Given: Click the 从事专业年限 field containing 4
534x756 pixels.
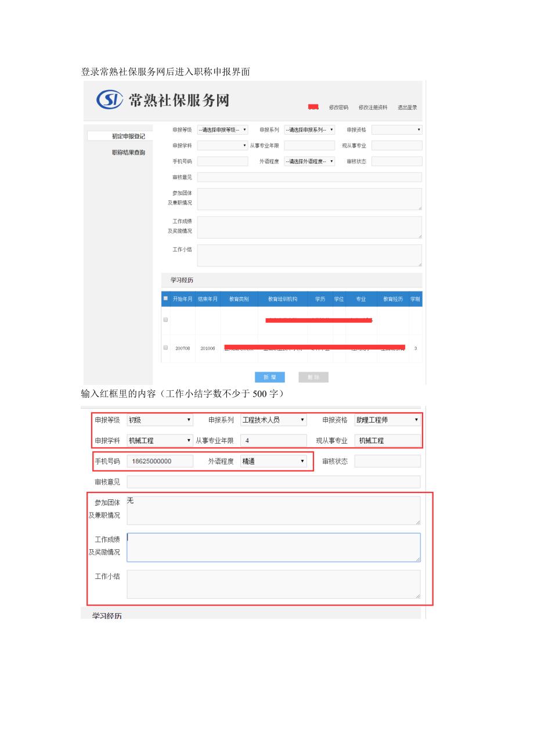Looking at the screenshot, I should coord(273,441).
